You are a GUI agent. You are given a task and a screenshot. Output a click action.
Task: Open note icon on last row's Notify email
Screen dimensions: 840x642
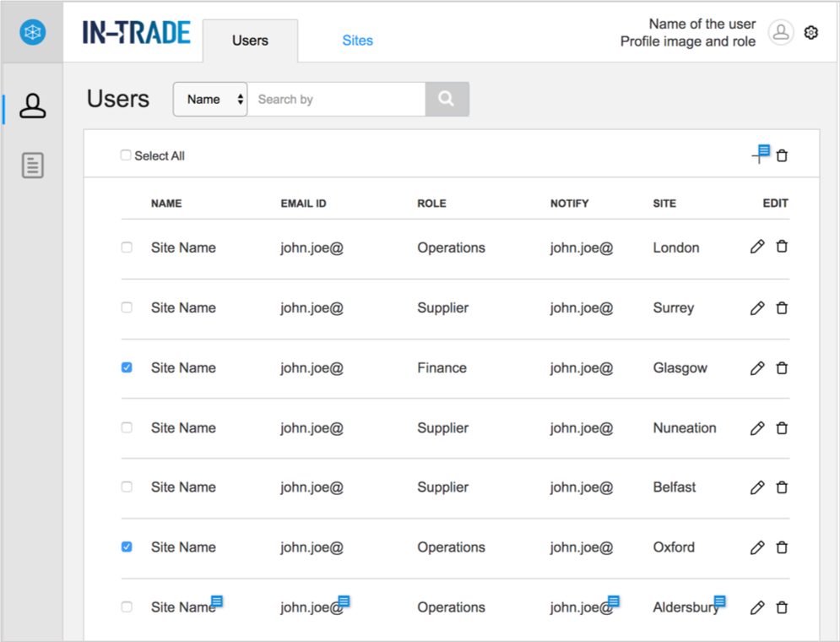coord(614,601)
